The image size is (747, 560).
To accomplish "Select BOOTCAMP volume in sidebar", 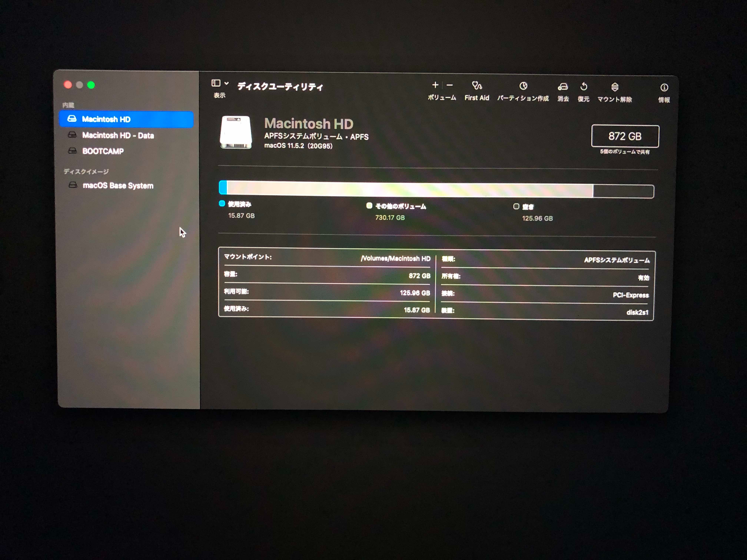I will 103,151.
